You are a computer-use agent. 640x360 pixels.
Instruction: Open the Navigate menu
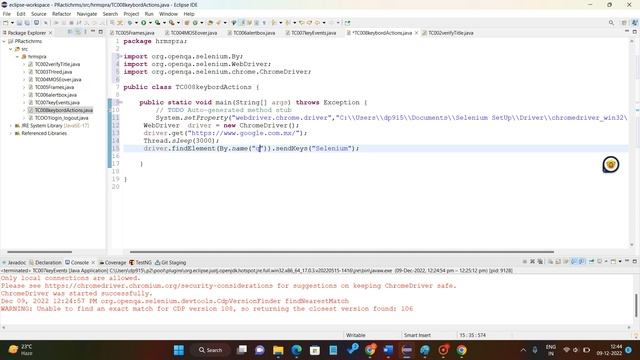pos(87,14)
